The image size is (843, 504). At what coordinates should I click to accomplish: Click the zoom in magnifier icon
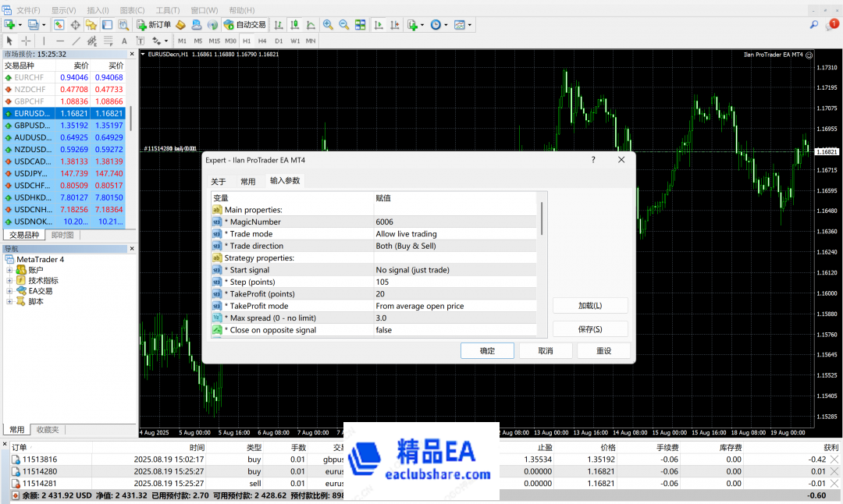point(328,25)
